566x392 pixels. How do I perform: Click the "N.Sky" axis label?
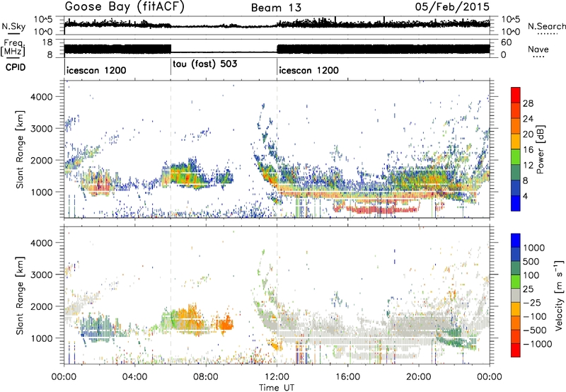click(x=13, y=26)
